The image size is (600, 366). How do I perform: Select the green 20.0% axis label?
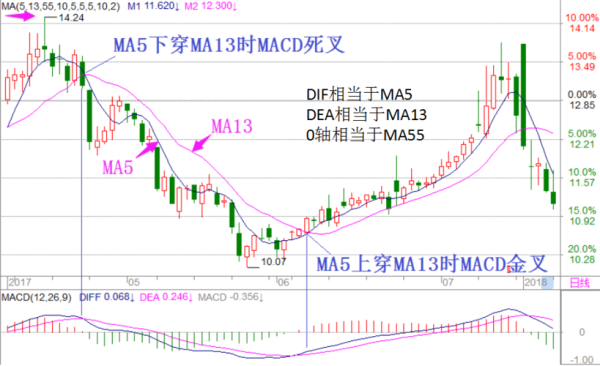(x=582, y=249)
